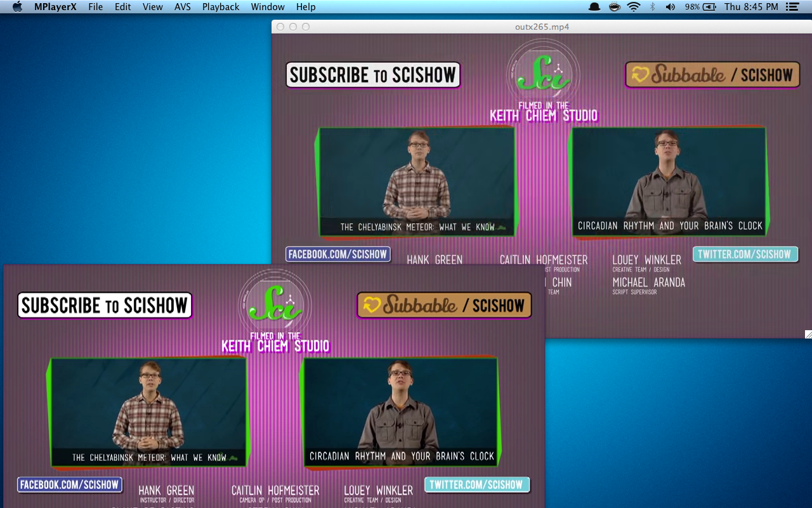Open the Playback menu

coord(221,7)
